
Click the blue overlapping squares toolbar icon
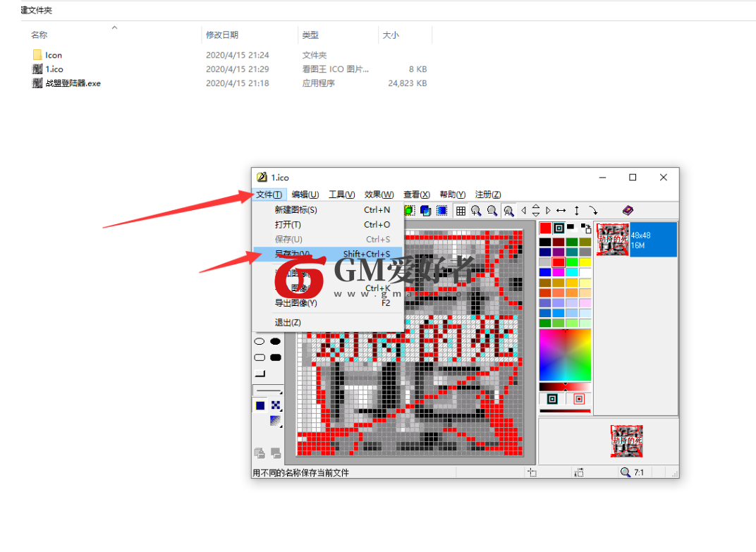(x=425, y=211)
